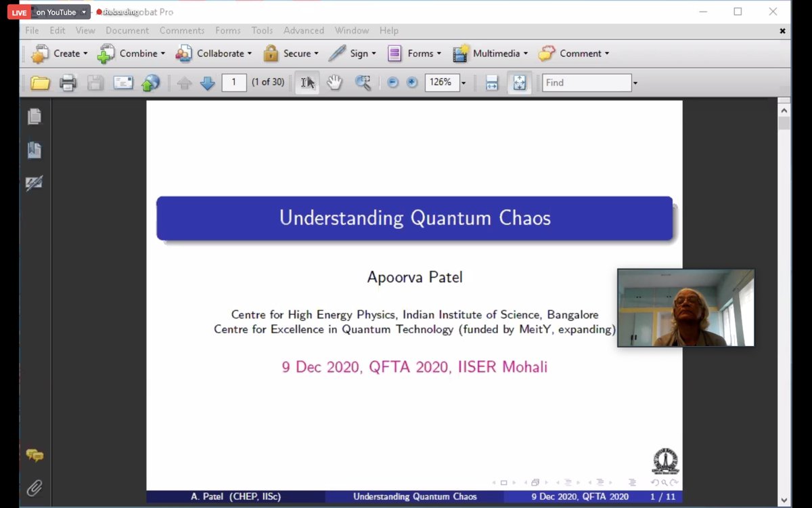The height and width of the screenshot is (508, 812).
Task: Click the Save floppy disk icon
Action: [x=95, y=83]
